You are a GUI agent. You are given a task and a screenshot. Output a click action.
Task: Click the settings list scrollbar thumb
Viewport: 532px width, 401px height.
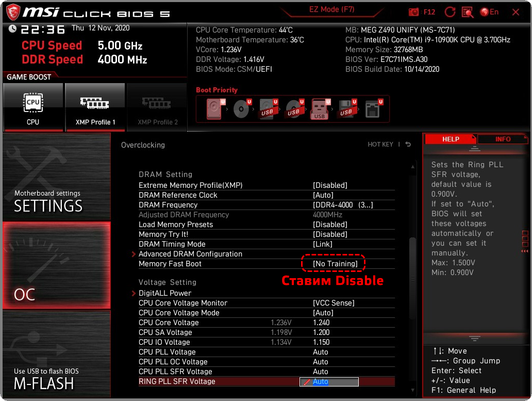(x=412, y=278)
